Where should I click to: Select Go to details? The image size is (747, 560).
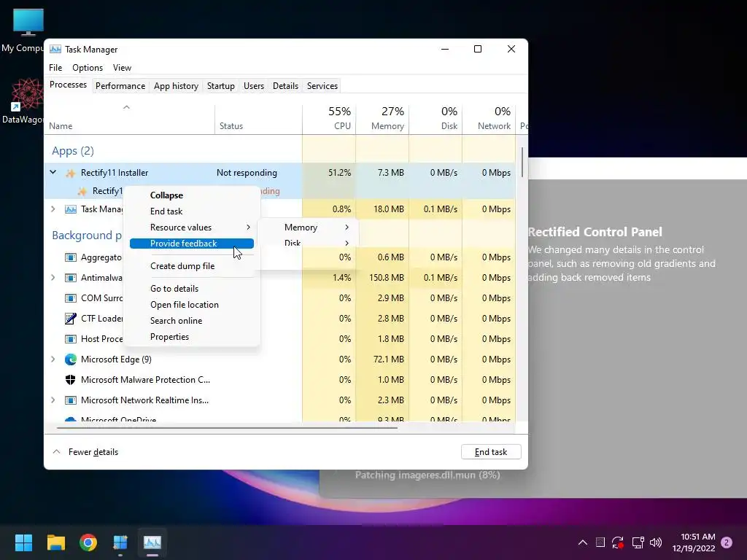(192, 289)
